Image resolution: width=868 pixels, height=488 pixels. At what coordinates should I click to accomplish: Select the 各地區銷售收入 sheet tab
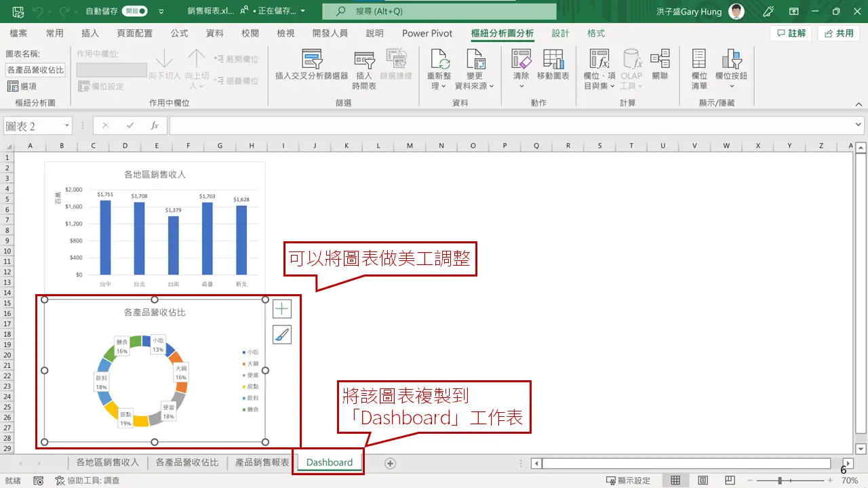[107, 462]
